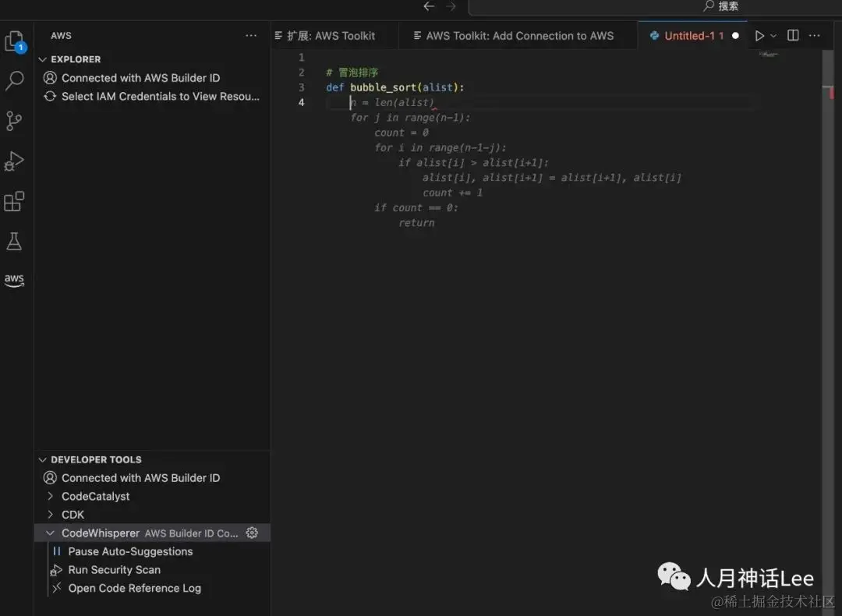
Task: Click line number 3 in the gutter
Action: click(x=301, y=87)
